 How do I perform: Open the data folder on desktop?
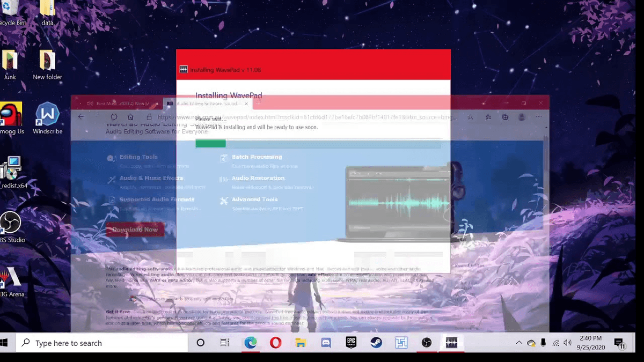[x=47, y=12]
